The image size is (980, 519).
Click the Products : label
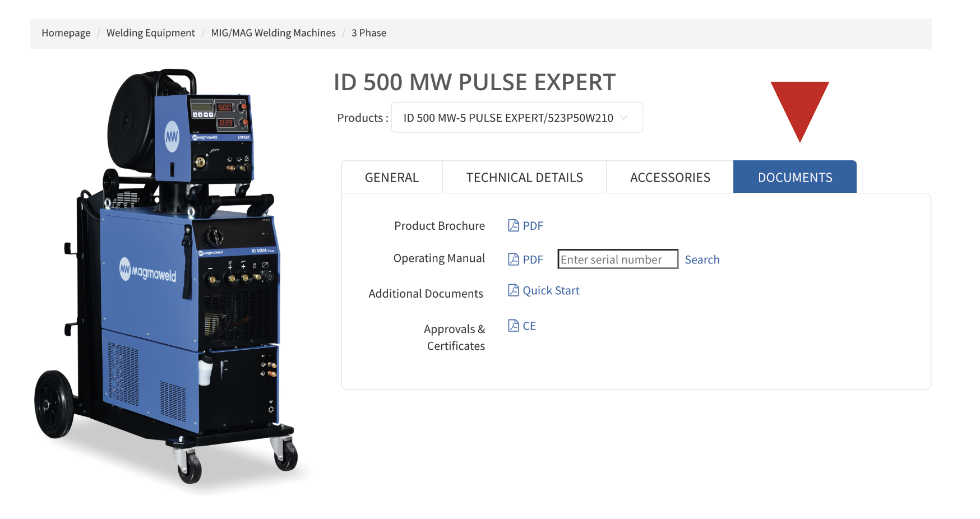363,118
